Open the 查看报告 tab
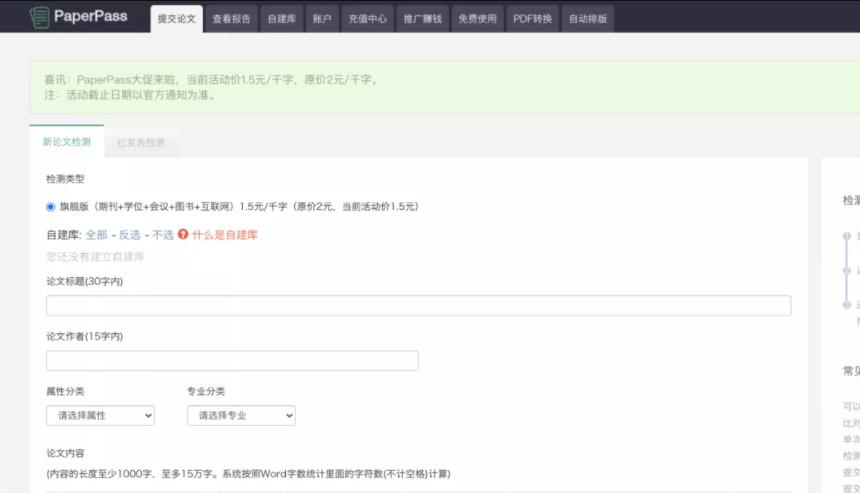The image size is (860, 493). click(x=231, y=19)
